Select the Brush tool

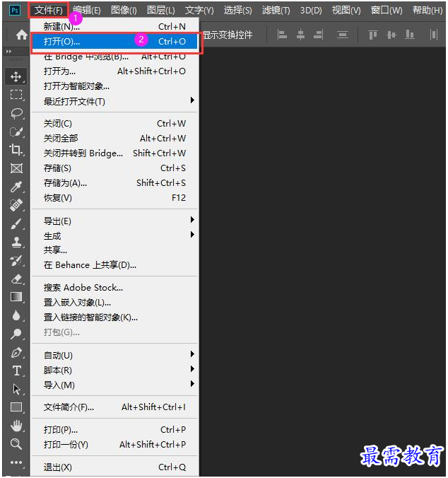(16, 223)
